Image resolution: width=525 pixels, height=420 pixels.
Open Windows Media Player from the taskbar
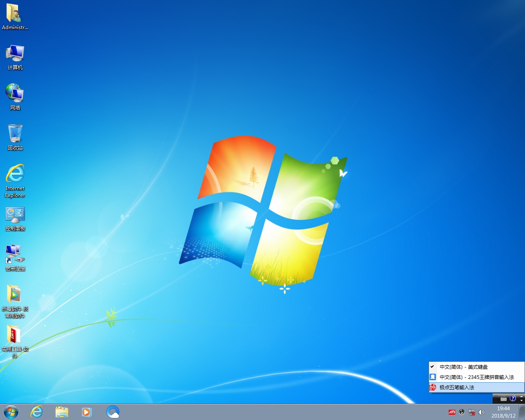point(87,412)
